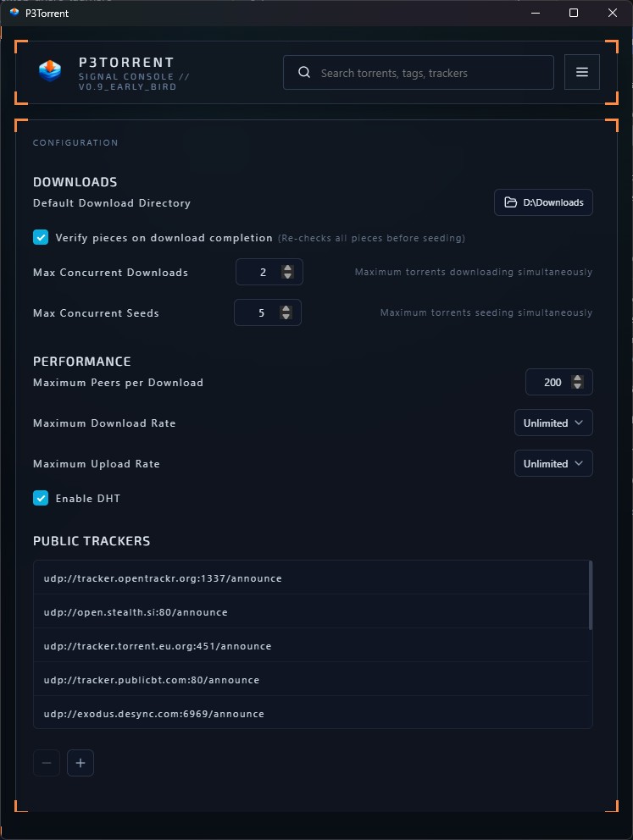The height and width of the screenshot is (840, 633).
Task: Increase Maximum Peers per Download value
Action: point(577,377)
